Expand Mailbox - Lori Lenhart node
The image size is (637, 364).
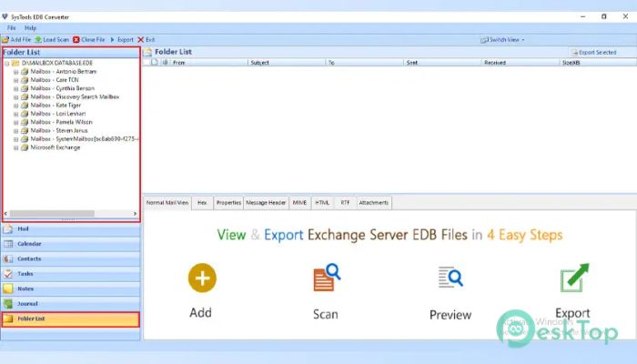coord(15,114)
